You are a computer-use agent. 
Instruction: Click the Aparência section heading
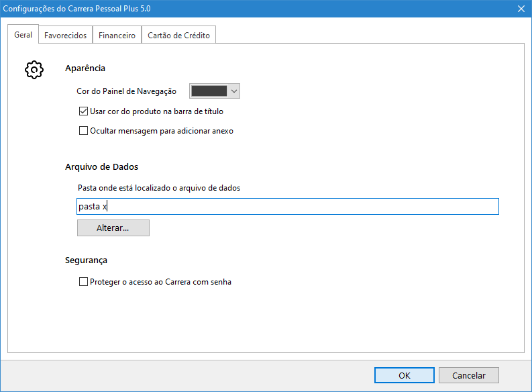coord(85,68)
